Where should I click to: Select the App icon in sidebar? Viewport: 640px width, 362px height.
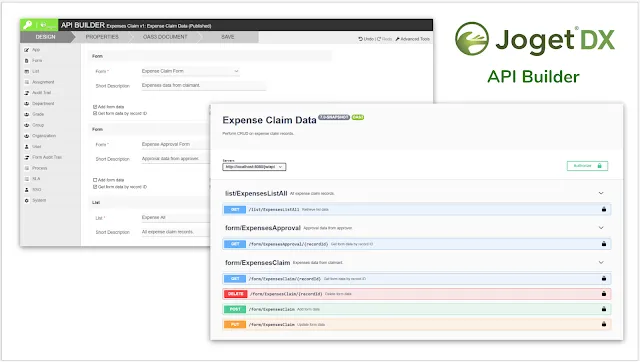point(27,50)
